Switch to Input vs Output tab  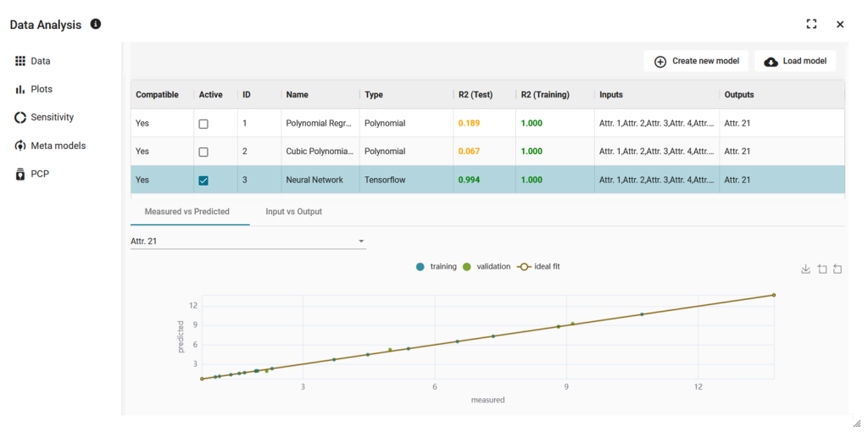point(293,211)
